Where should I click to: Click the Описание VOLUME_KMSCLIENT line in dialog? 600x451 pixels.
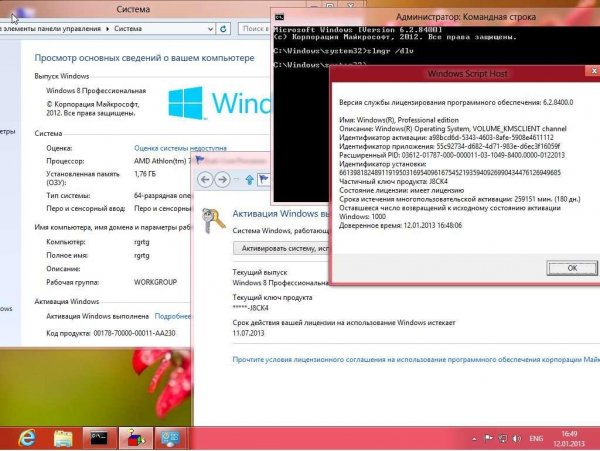coord(453,129)
